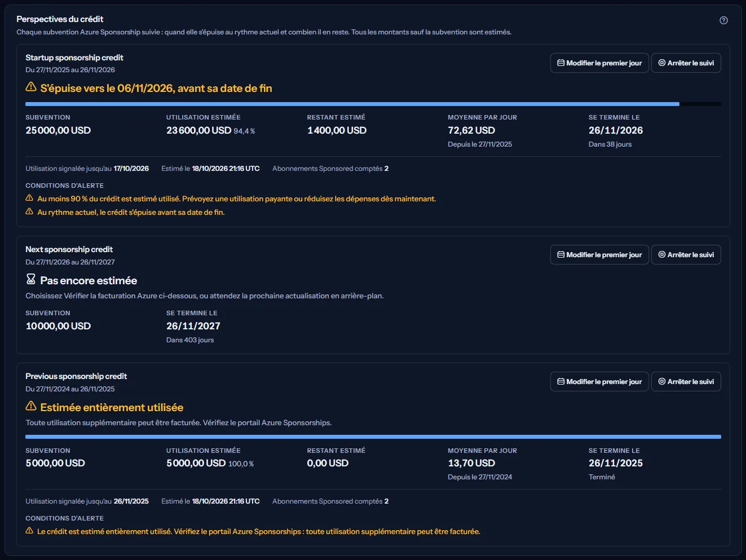Click the "1 400,00 USD" remaining value
The image size is (746, 560).
coord(337,130)
